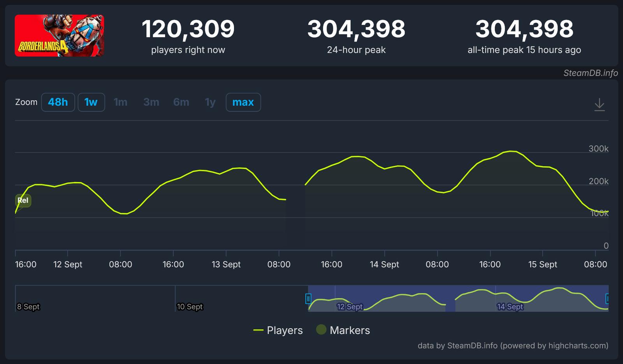
Task: Click the yellow Players legend line
Action: [x=258, y=330]
